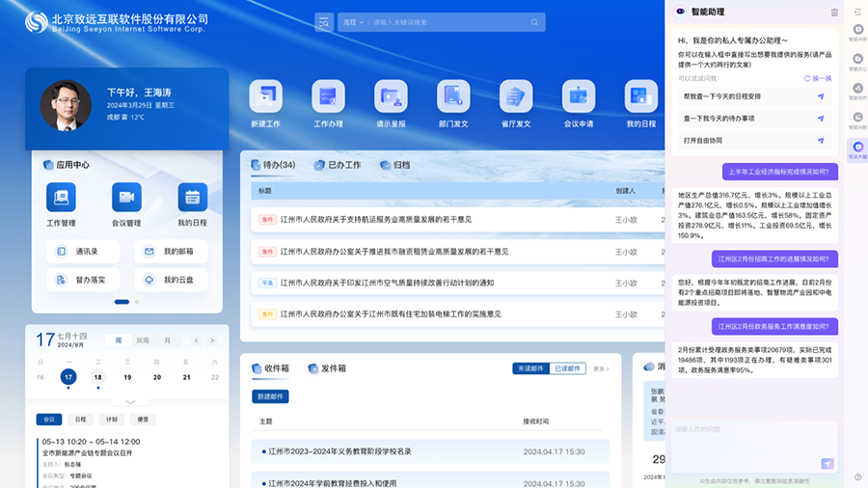Click the second carousel dot in 应用中心
Image resolution: width=868 pixels, height=488 pixels.
(137, 302)
